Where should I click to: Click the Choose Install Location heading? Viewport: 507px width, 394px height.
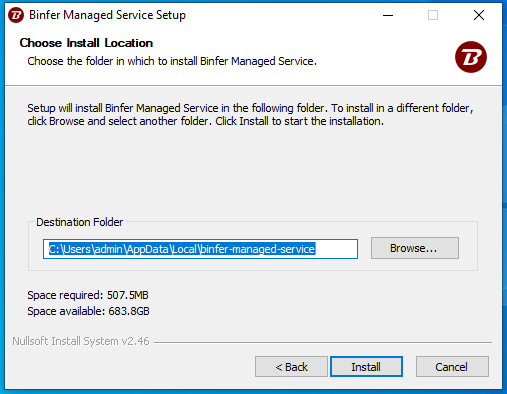coord(86,43)
